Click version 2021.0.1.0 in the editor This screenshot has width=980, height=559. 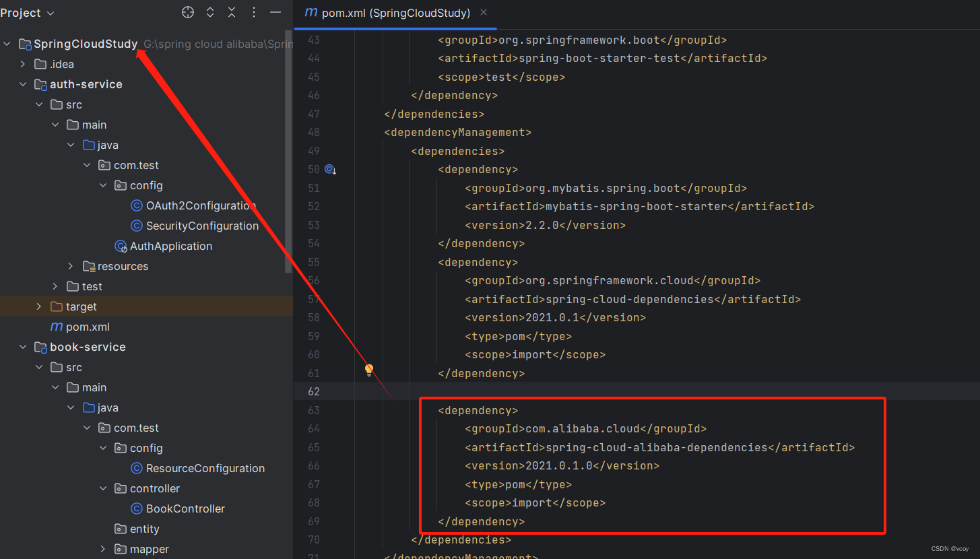[559, 465]
